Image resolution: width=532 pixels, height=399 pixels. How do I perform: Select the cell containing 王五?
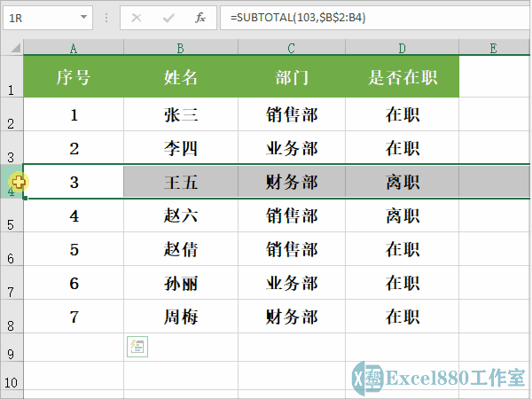point(181,183)
